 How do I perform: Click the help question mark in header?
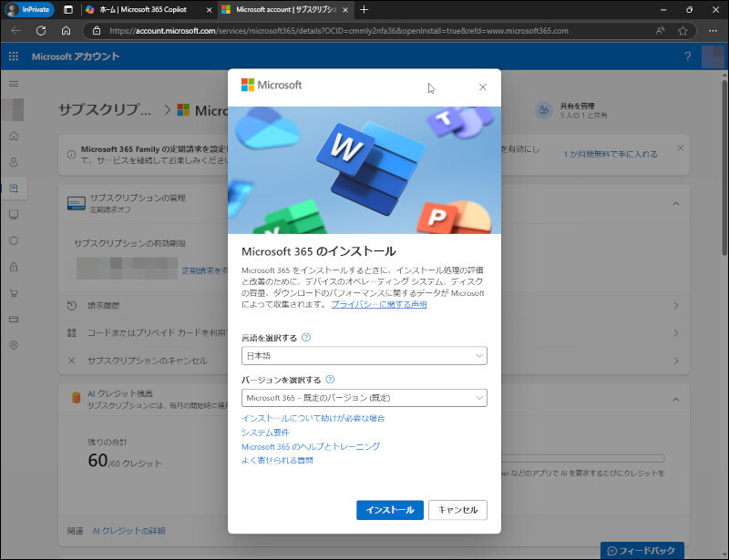click(x=687, y=56)
